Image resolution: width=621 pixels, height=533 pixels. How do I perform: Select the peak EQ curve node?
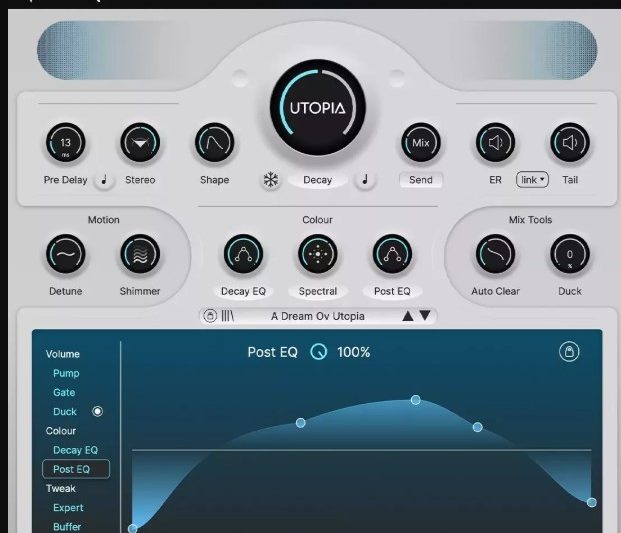coord(415,400)
